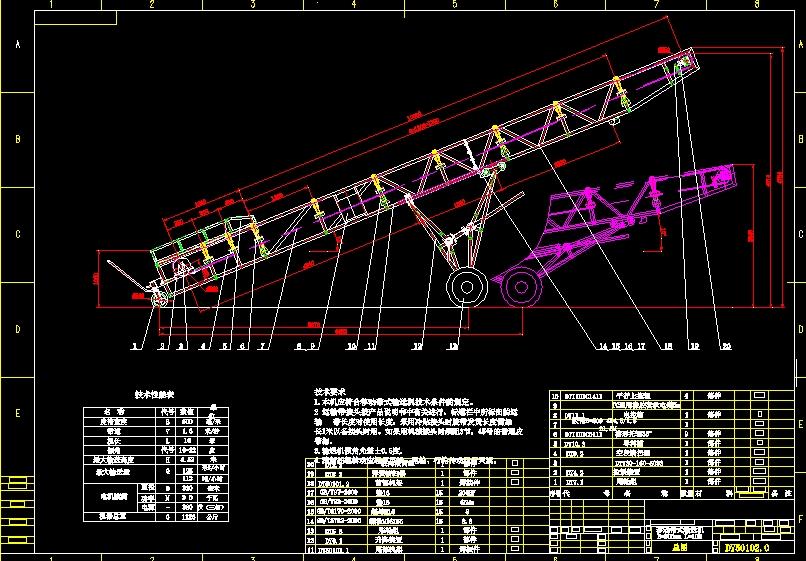Pick part callout number 19 on the leader row
The width and height of the screenshot is (806, 561).
pyautogui.click(x=694, y=347)
